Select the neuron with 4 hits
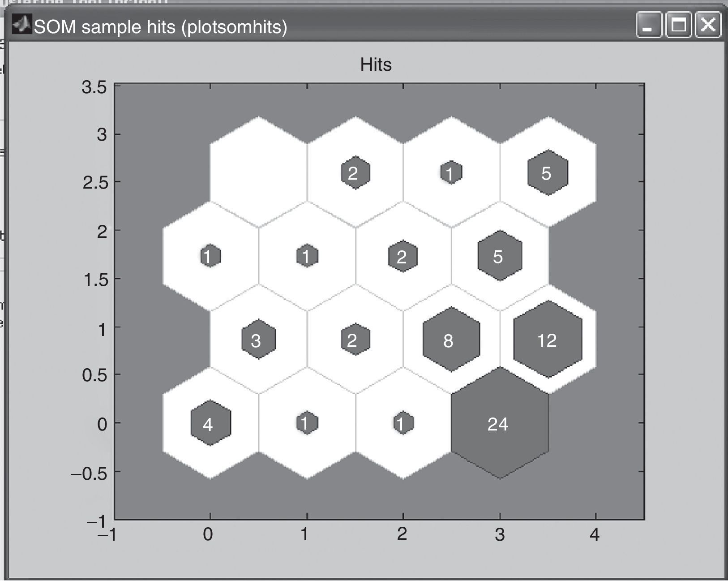The image size is (728, 581). [210, 423]
